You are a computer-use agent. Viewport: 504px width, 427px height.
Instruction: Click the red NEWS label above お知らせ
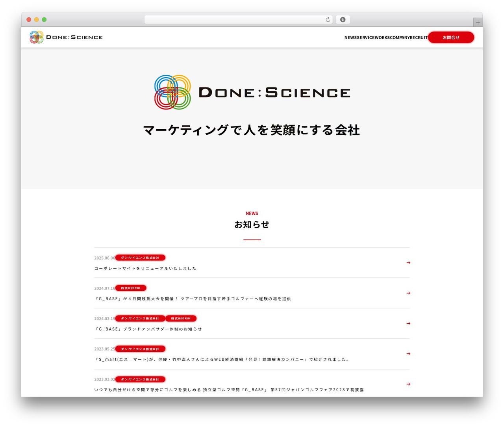pos(252,213)
